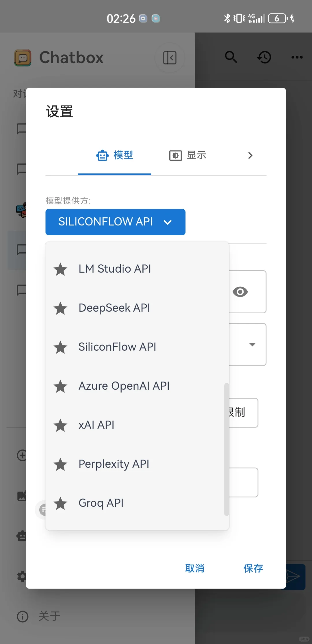Open the three-dot more menu
This screenshot has height=644, width=312.
[x=297, y=57]
